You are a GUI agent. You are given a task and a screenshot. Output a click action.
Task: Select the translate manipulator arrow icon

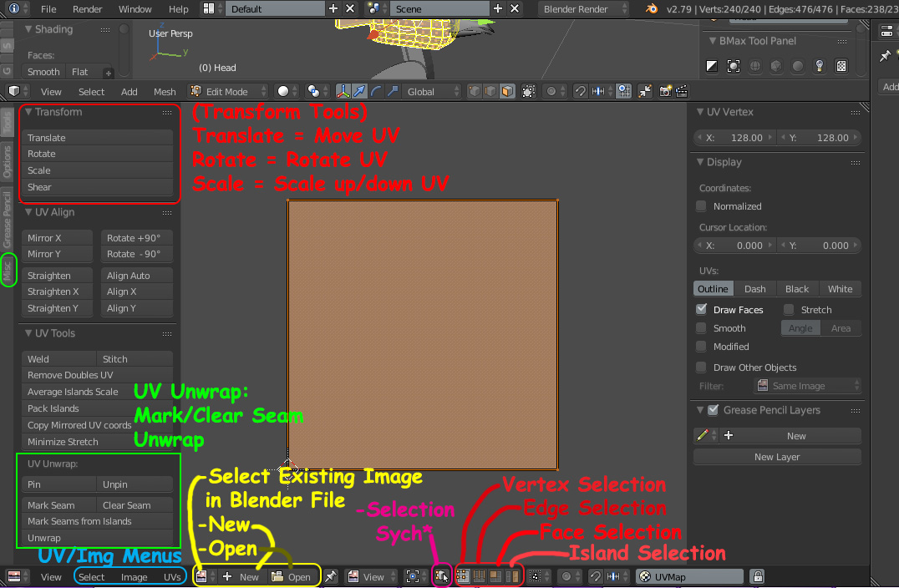point(359,91)
